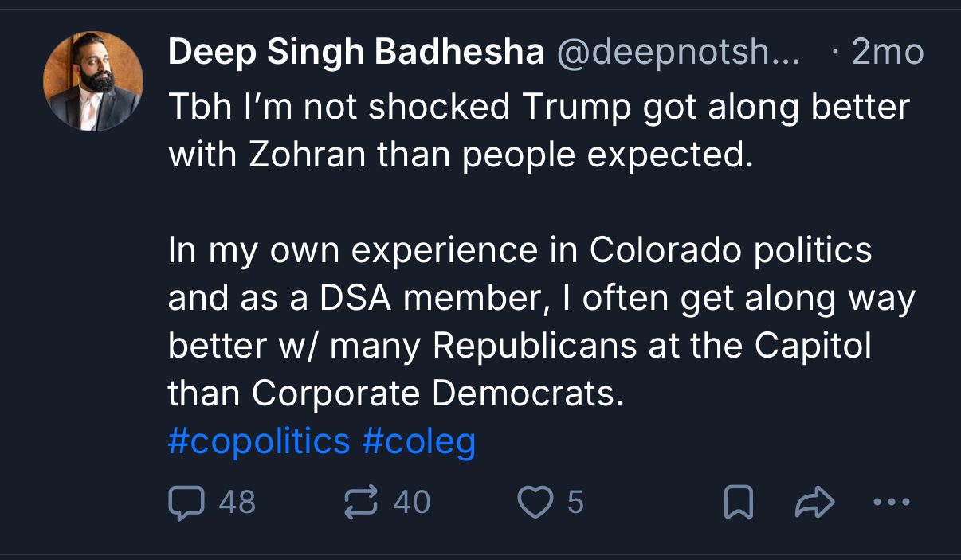Screen dimensions: 961x560
Task: Open the 2mo timestamp link
Action: click(887, 53)
